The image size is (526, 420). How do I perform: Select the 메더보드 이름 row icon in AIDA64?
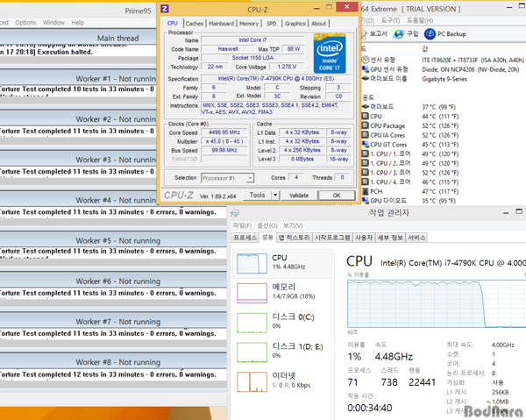coord(366,79)
